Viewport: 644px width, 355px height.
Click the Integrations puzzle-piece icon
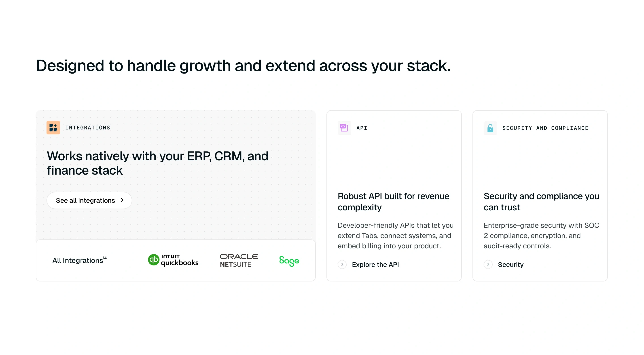pyautogui.click(x=53, y=127)
